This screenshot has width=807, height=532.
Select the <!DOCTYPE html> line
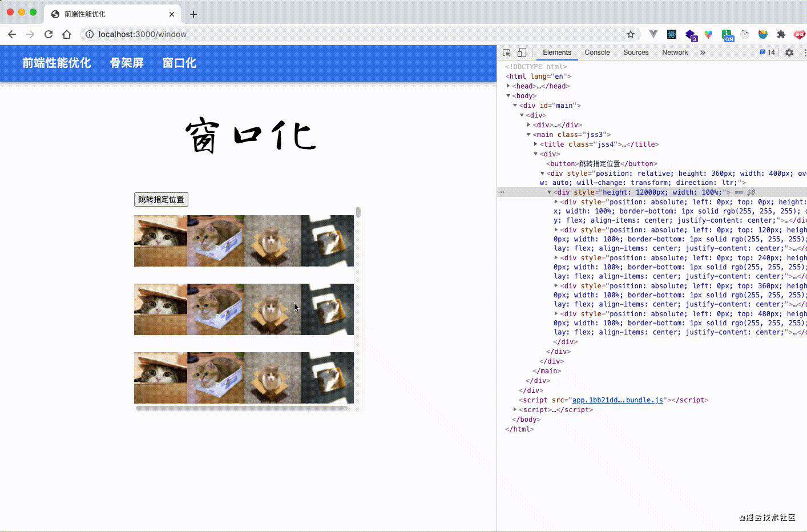pos(536,67)
